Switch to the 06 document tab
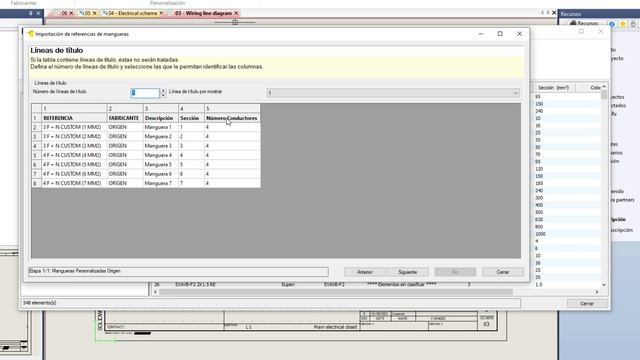 (x=64, y=13)
